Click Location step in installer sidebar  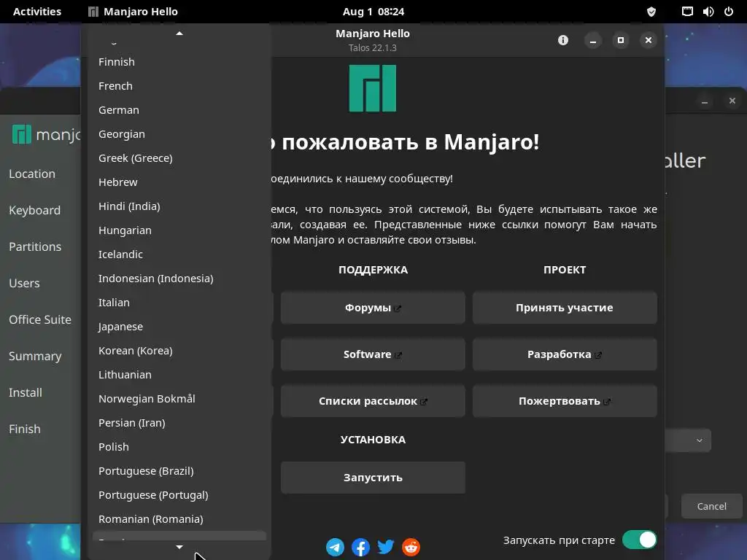(x=32, y=174)
